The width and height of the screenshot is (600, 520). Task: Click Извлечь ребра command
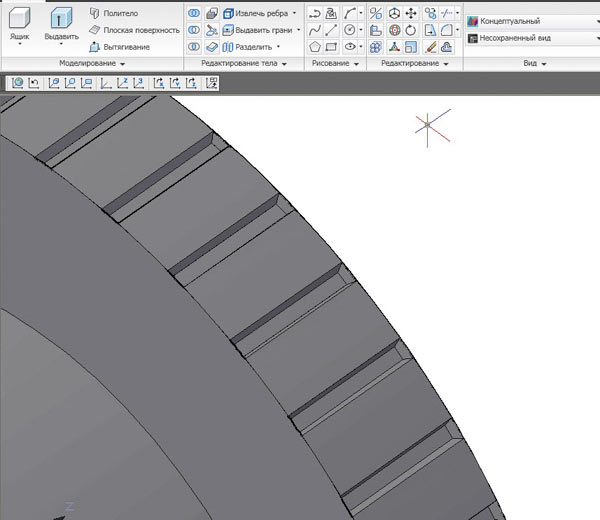pos(256,13)
